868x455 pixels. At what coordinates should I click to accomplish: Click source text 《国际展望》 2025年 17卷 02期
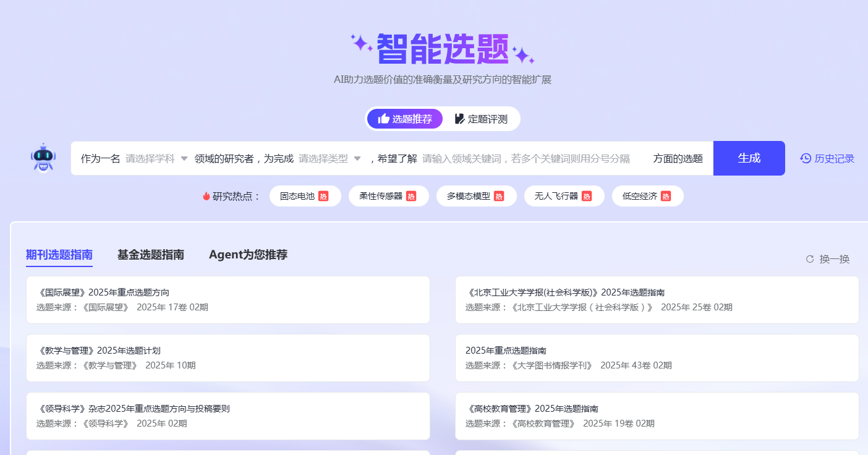(122, 307)
